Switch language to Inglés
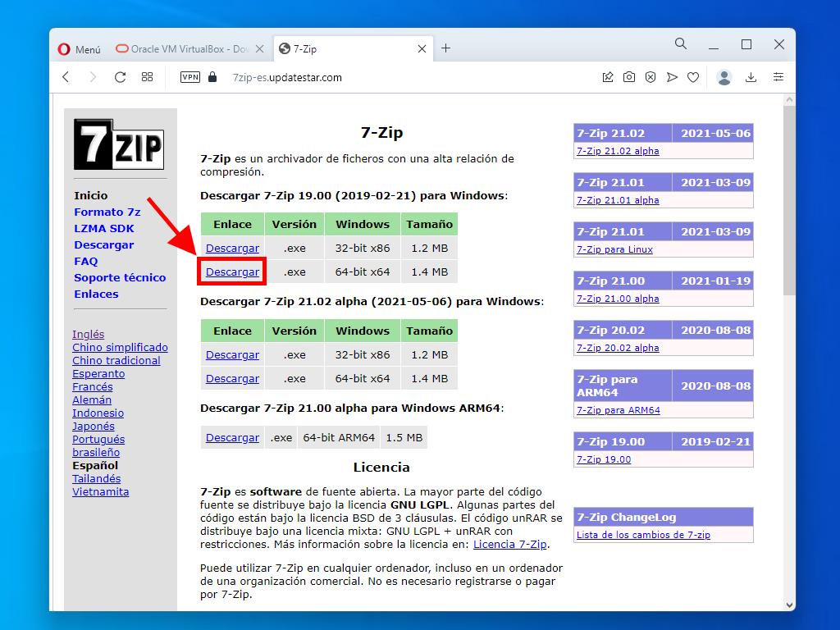Image resolution: width=840 pixels, height=630 pixels. pos(89,335)
